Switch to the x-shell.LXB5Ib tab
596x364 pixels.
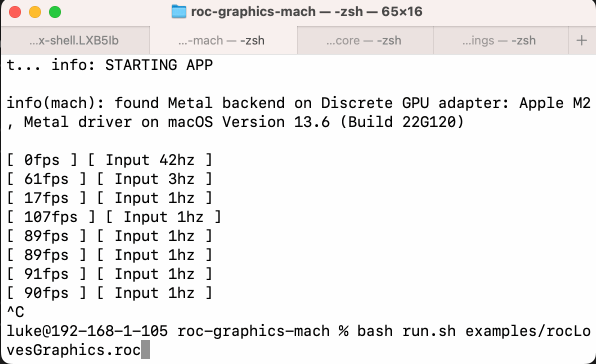pyautogui.click(x=75, y=40)
